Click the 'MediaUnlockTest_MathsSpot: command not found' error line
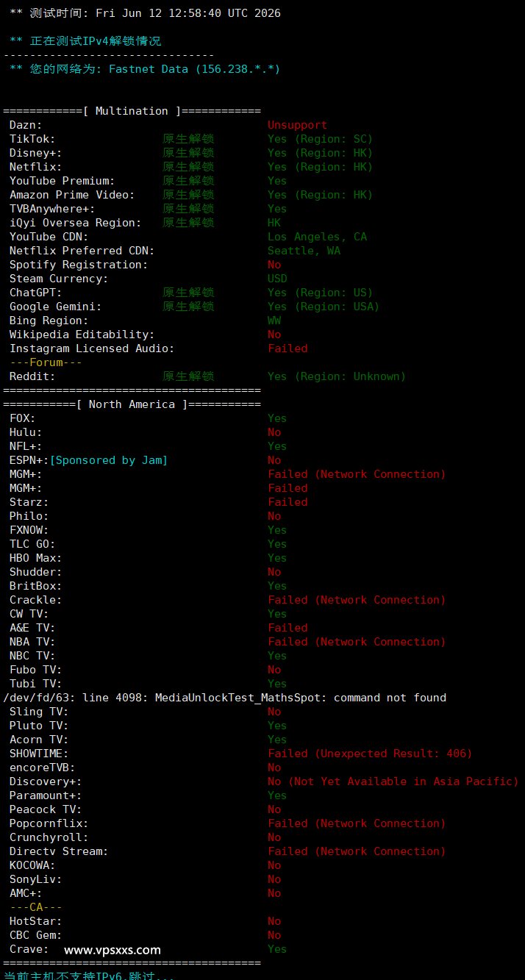525x980 pixels. pos(225,698)
